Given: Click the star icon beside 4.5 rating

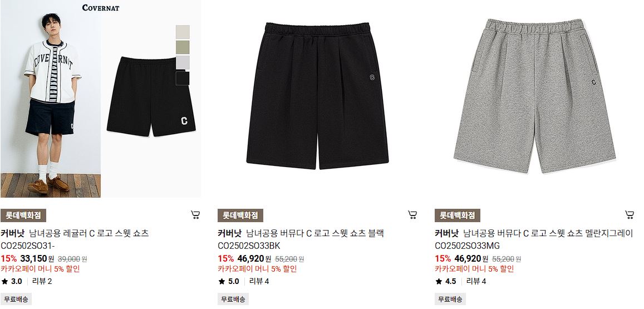Looking at the screenshot, I should click(439, 282).
